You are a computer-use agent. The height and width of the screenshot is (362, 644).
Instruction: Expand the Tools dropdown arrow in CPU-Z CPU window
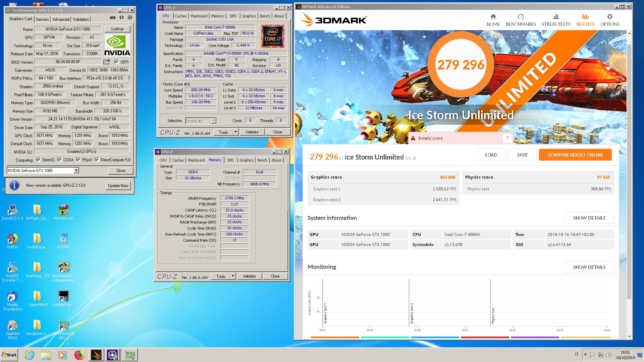pos(235,132)
